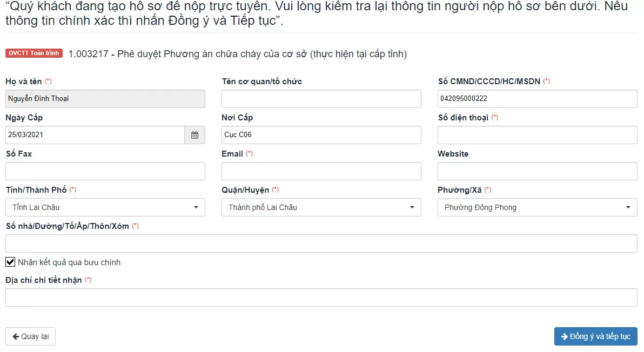644x352 pixels.
Task: Focus the Số điện thoại input field
Action: pos(537,135)
